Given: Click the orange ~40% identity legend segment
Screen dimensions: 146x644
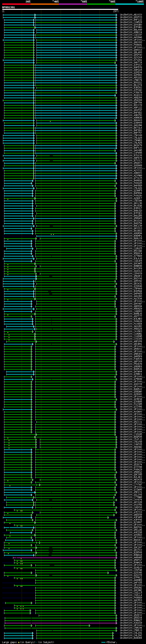Looking at the screenshot, I should (45, 4).
